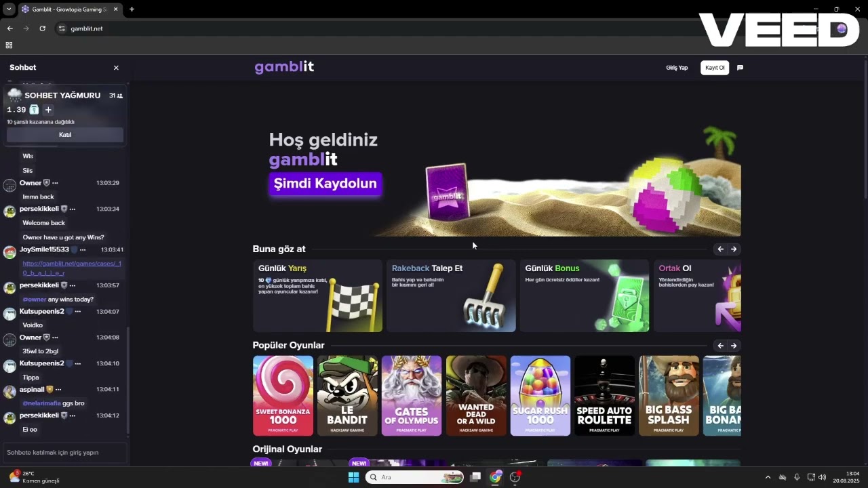
Task: Reload the gamblit.net page
Action: (42, 28)
